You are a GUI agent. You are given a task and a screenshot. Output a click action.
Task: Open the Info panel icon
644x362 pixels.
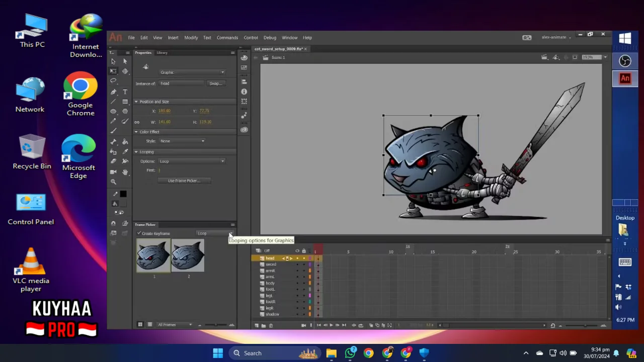[x=244, y=92]
